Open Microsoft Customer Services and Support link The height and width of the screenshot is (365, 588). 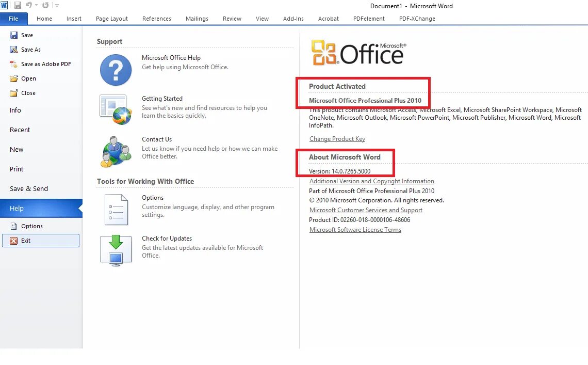(366, 210)
